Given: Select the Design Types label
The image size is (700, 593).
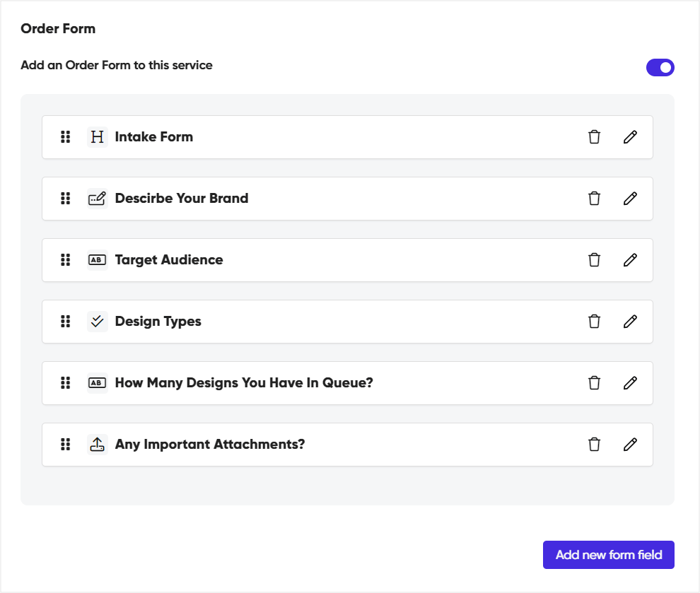Looking at the screenshot, I should 158,322.
